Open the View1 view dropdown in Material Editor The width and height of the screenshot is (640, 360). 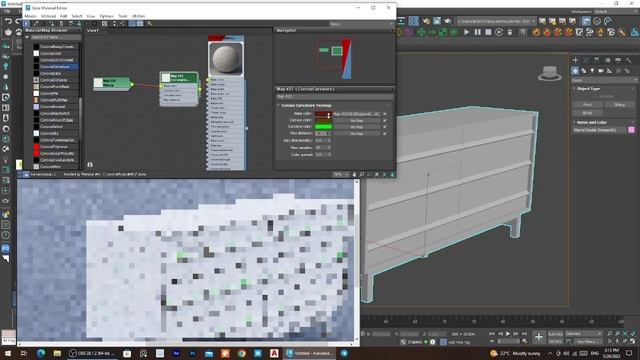[x=361, y=24]
